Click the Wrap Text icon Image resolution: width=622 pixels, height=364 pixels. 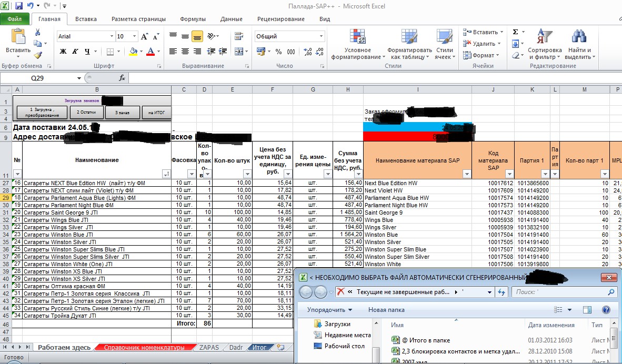(x=239, y=36)
